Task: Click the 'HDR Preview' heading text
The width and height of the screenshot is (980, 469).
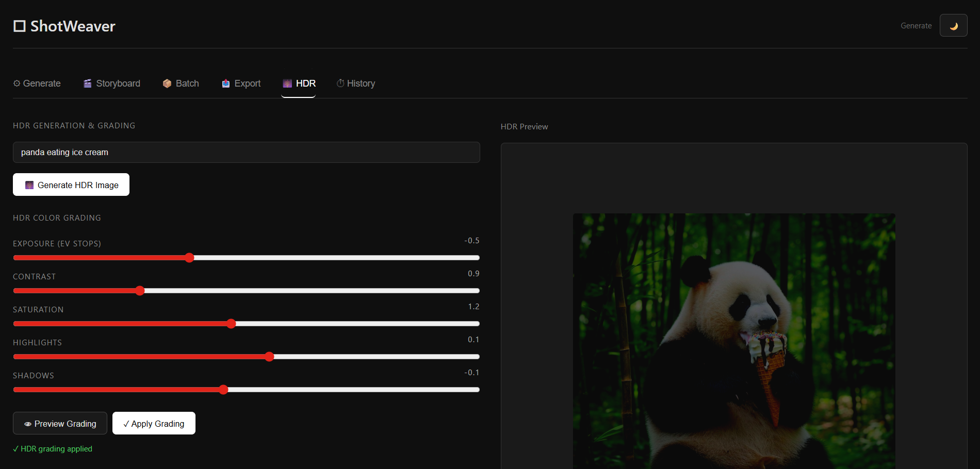Action: (524, 127)
